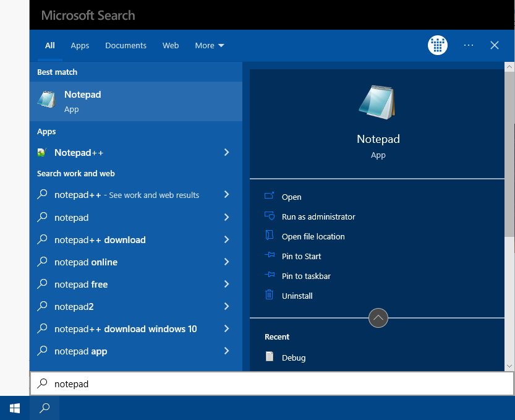Screen dimensions: 515x420
Task: Click the Debug recent document icon
Action: coord(270,356)
